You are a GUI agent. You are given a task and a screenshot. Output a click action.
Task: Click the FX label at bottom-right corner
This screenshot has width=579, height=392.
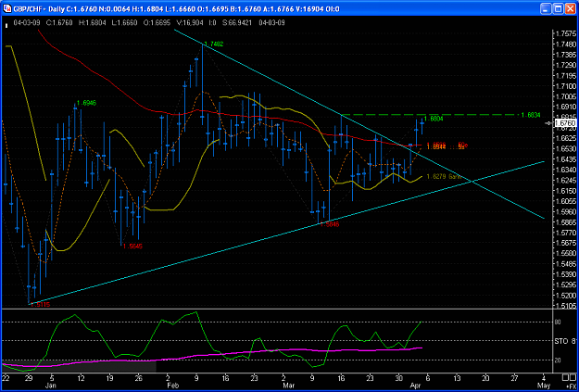[570, 387]
